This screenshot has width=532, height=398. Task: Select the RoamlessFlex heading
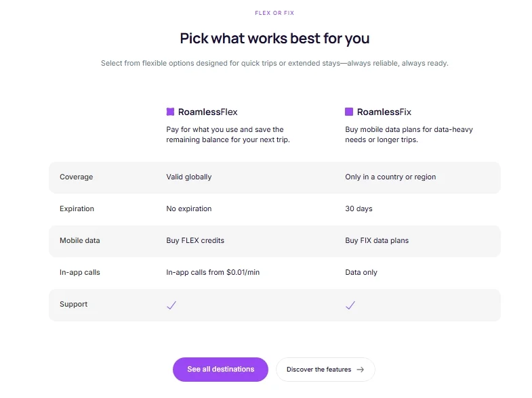pos(207,112)
